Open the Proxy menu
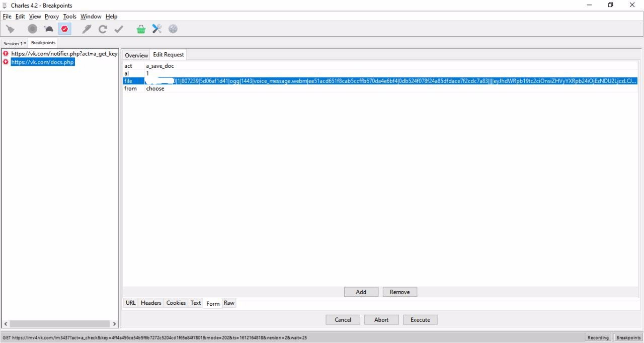This screenshot has width=644, height=343. [x=51, y=17]
